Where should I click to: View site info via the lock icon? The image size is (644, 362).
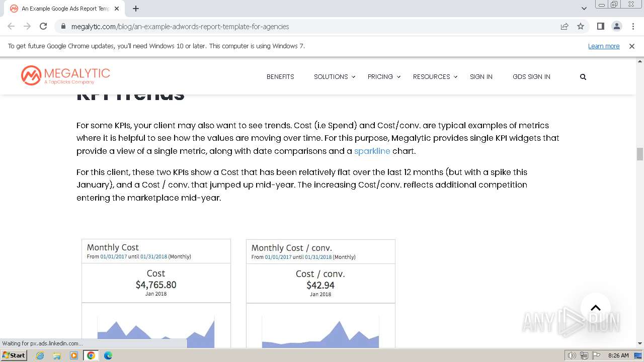click(63, 26)
